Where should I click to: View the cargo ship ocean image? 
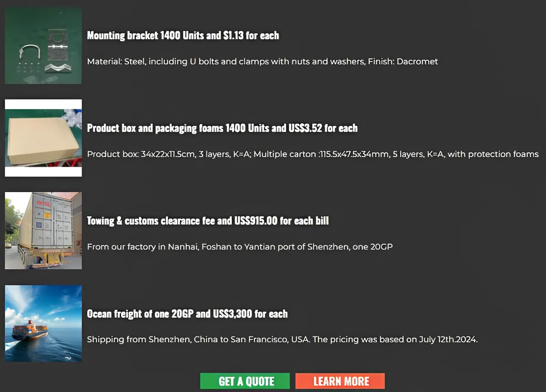click(43, 324)
